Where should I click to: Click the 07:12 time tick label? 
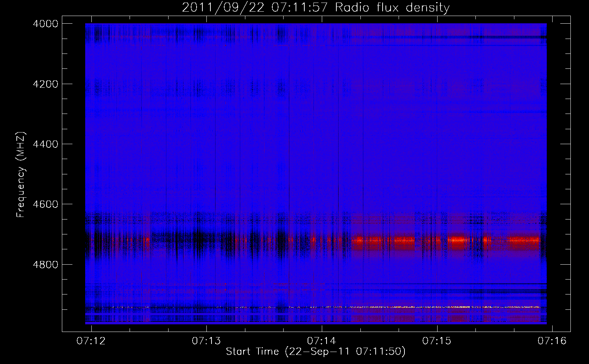coord(91,341)
